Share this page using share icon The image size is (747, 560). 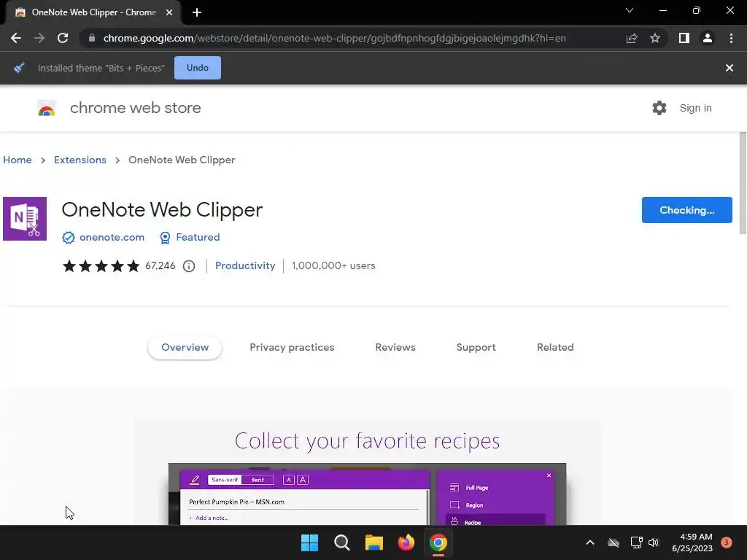pyautogui.click(x=632, y=38)
